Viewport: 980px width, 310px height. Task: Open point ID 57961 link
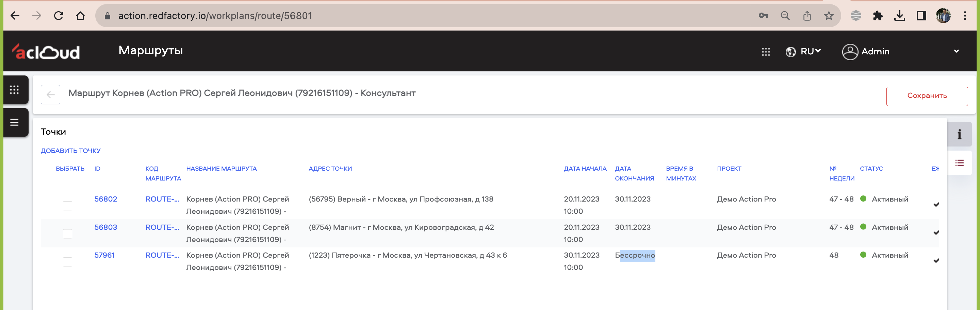104,255
